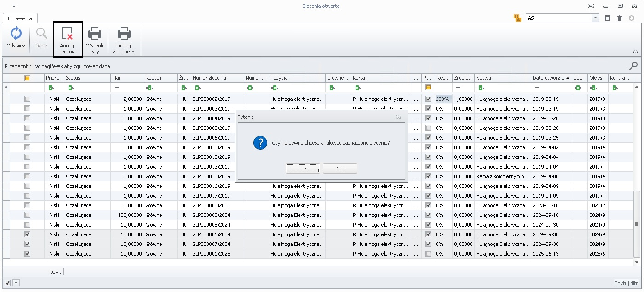This screenshot has height=292, width=644.
Task: Select the ZLP000004/2019 order number cell
Action: [x=218, y=118]
